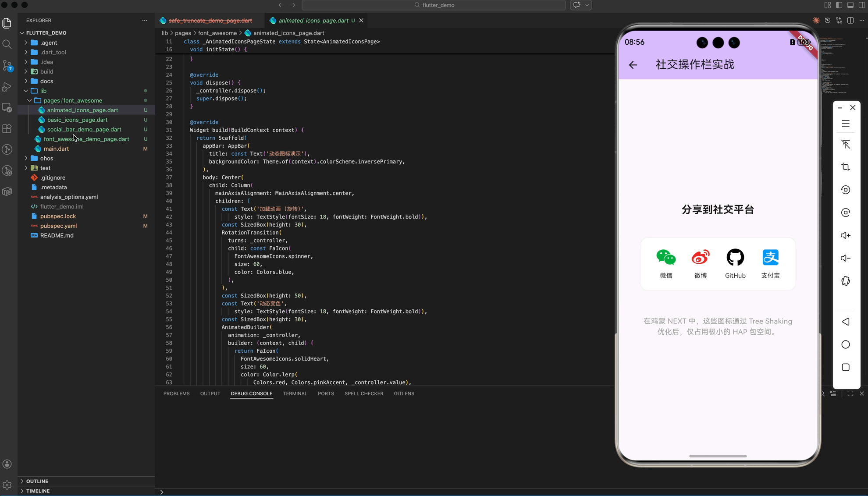Open the Extensions view icon
Image resolution: width=868 pixels, height=496 pixels.
pyautogui.click(x=7, y=129)
